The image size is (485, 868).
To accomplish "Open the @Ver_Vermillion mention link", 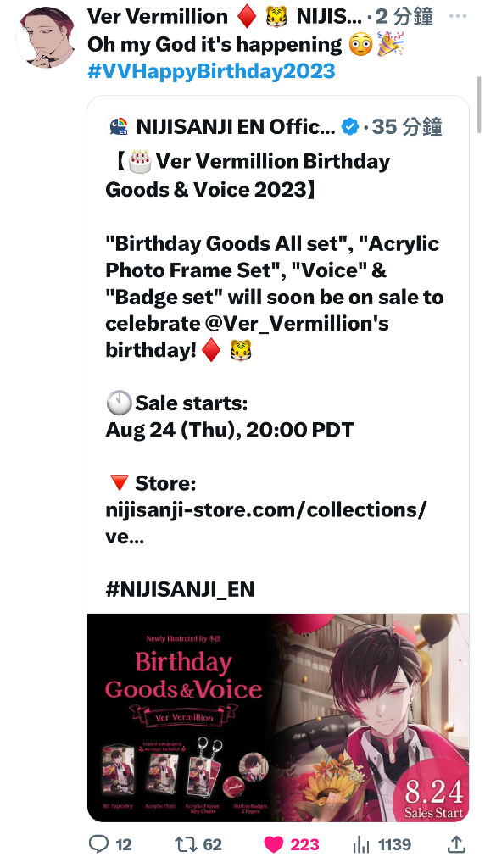I will tap(297, 323).
